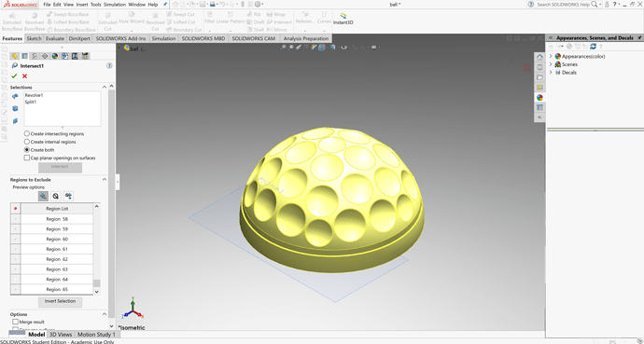Confirm Intersect1 with the green checkmark
The height and width of the screenshot is (344, 644).
tap(14, 76)
